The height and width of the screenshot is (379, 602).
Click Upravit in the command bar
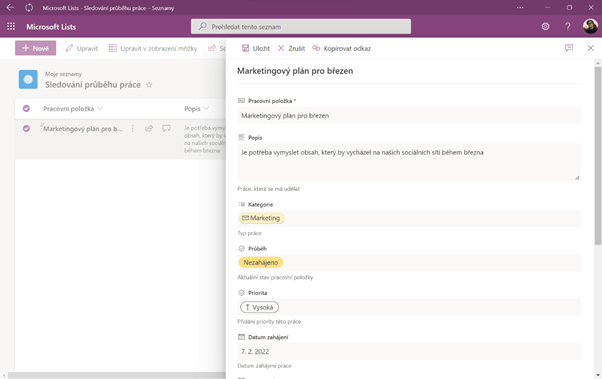point(82,48)
